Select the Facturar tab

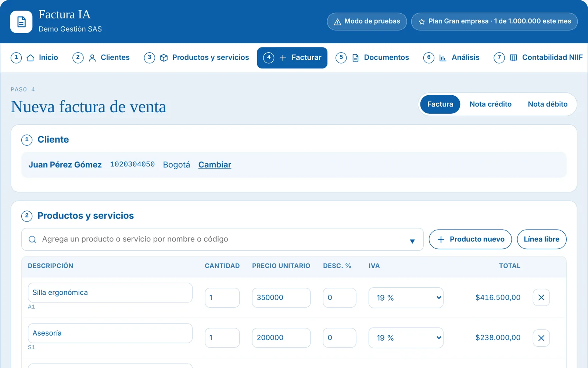pyautogui.click(x=292, y=58)
